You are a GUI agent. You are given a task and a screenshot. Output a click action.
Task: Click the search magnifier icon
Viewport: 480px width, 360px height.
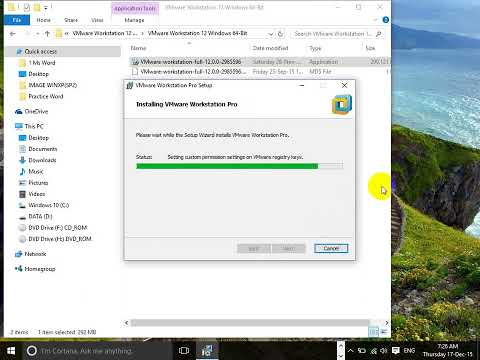pyautogui.click(x=378, y=34)
